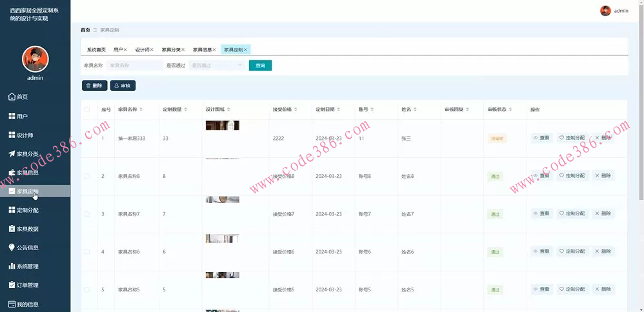Click 定制分配 for 第一家居333

pyautogui.click(x=572, y=138)
